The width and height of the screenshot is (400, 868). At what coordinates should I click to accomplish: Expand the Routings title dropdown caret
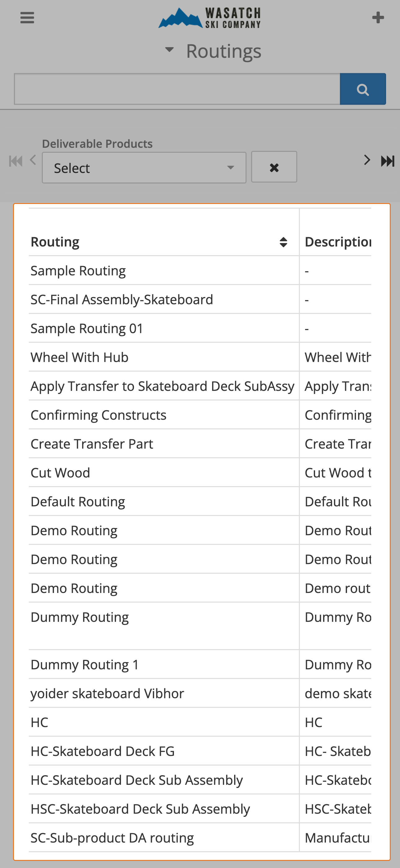169,50
